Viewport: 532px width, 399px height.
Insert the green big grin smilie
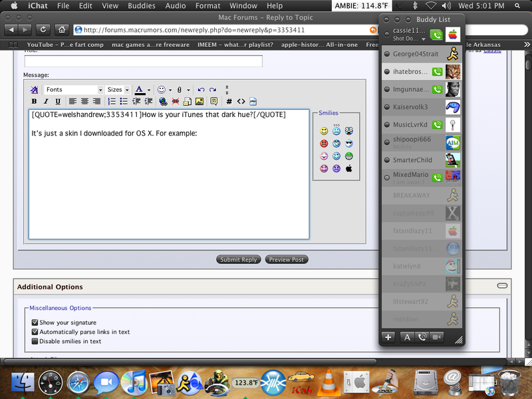tap(348, 156)
